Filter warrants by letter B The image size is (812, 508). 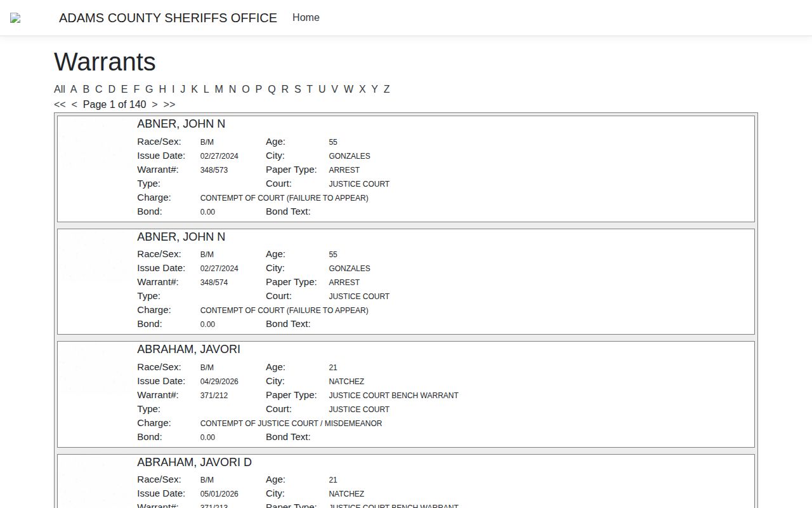click(86, 90)
